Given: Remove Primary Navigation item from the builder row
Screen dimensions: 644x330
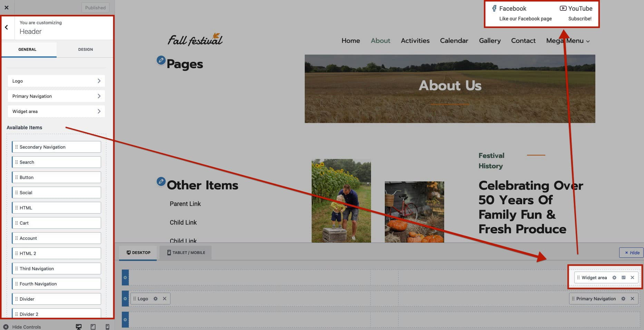Looking at the screenshot, I should [632, 299].
